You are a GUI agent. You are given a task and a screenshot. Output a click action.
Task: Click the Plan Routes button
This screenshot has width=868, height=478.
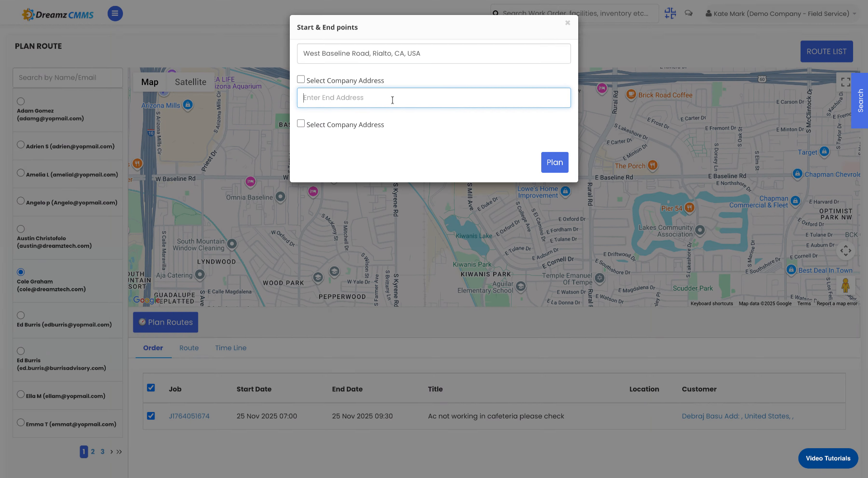(x=165, y=322)
